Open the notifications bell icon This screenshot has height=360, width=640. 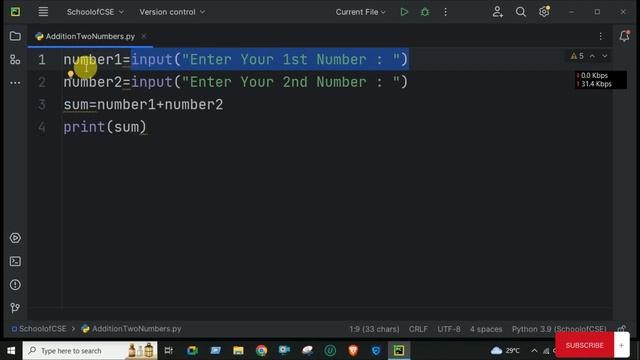tap(624, 36)
